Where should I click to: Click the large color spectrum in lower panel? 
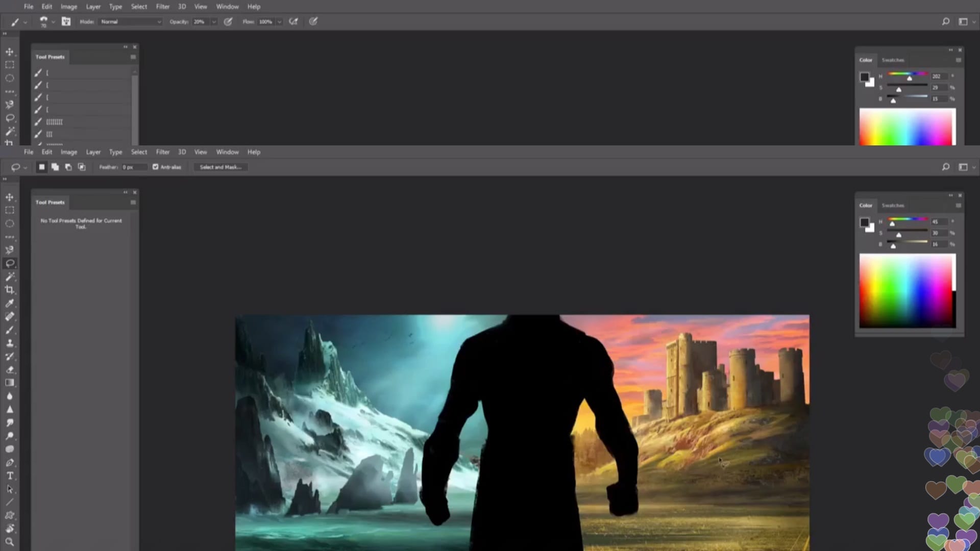click(x=907, y=290)
